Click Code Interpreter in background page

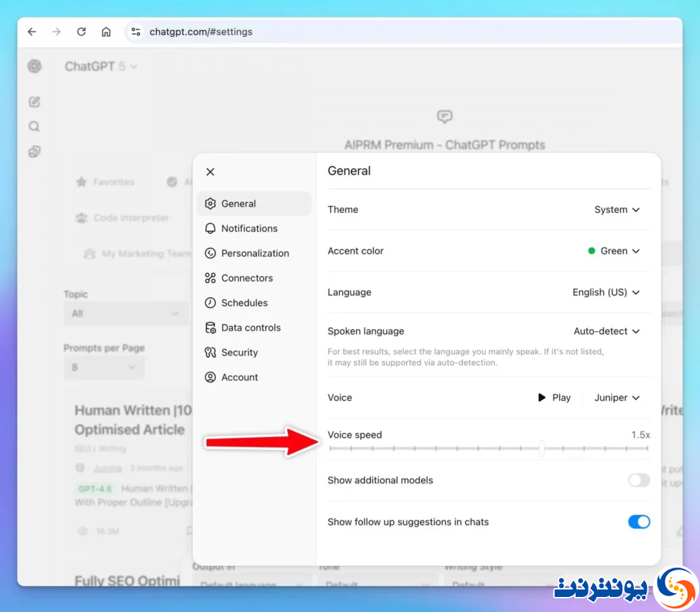(122, 218)
